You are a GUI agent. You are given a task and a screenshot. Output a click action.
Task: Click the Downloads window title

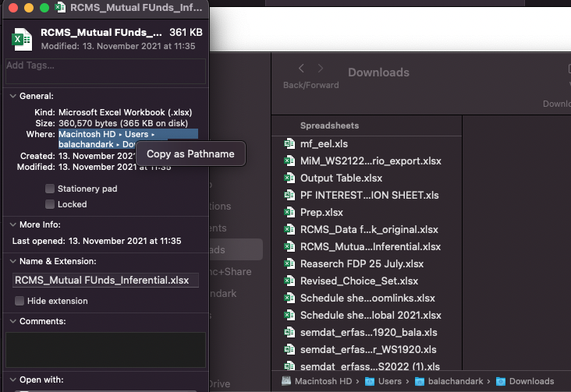[378, 72]
